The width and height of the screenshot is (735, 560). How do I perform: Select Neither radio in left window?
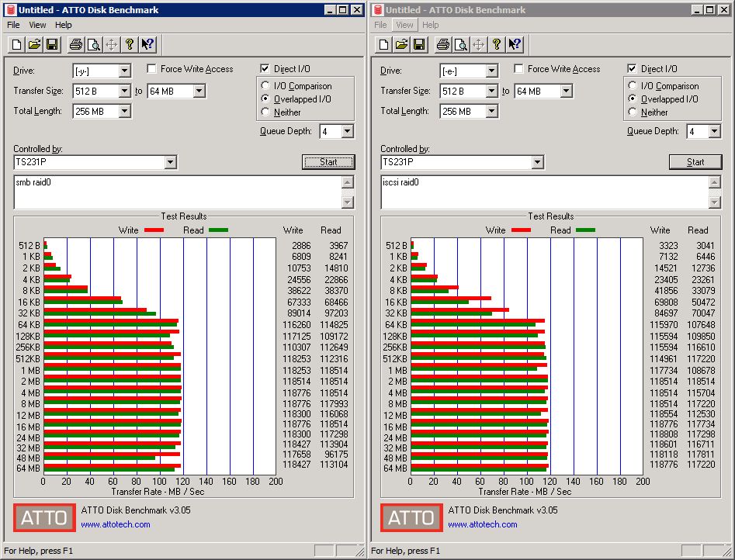click(x=265, y=112)
